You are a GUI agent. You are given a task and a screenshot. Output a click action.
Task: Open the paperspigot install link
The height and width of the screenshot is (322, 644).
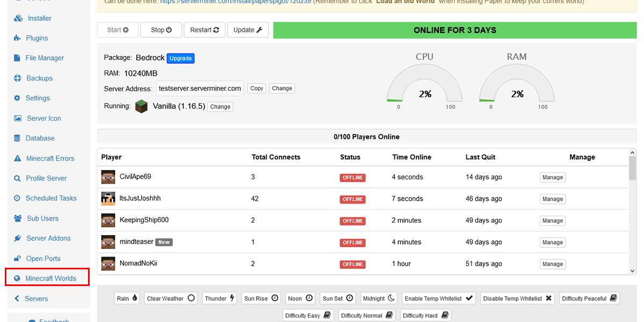pos(235,2)
